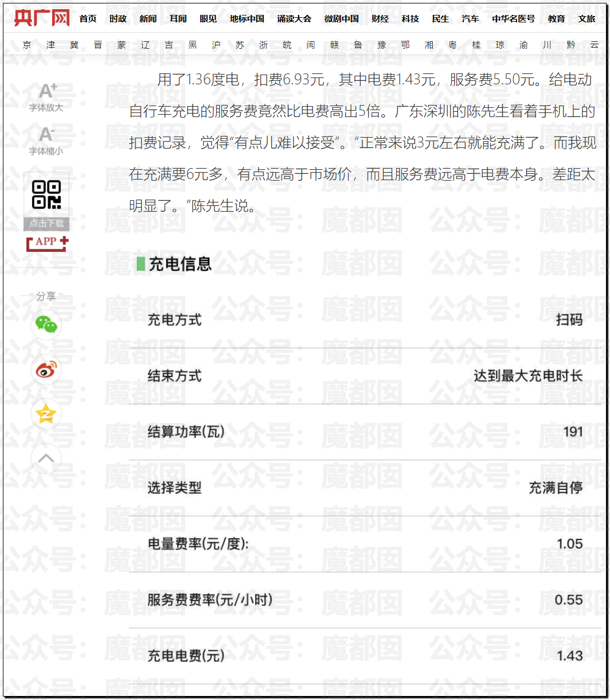Select region 鲁 in province bar
The width and height of the screenshot is (610, 700).
click(358, 45)
